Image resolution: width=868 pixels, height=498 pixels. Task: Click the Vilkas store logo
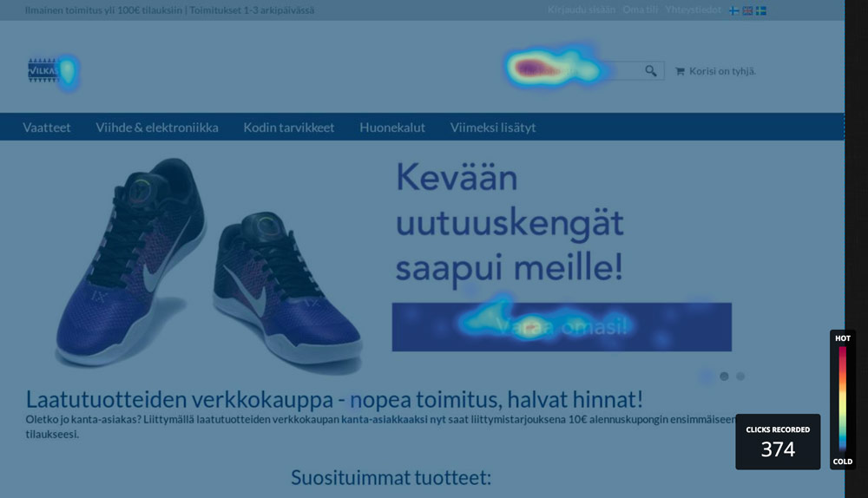click(x=45, y=70)
